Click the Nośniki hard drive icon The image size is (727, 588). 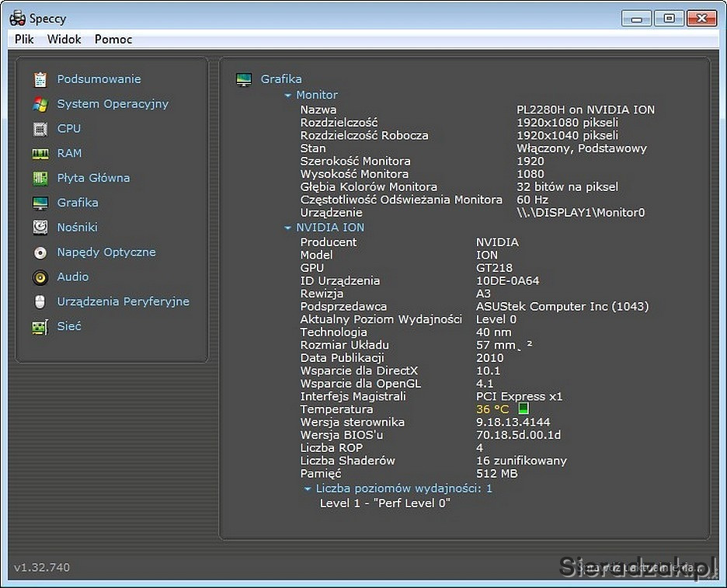tap(40, 228)
